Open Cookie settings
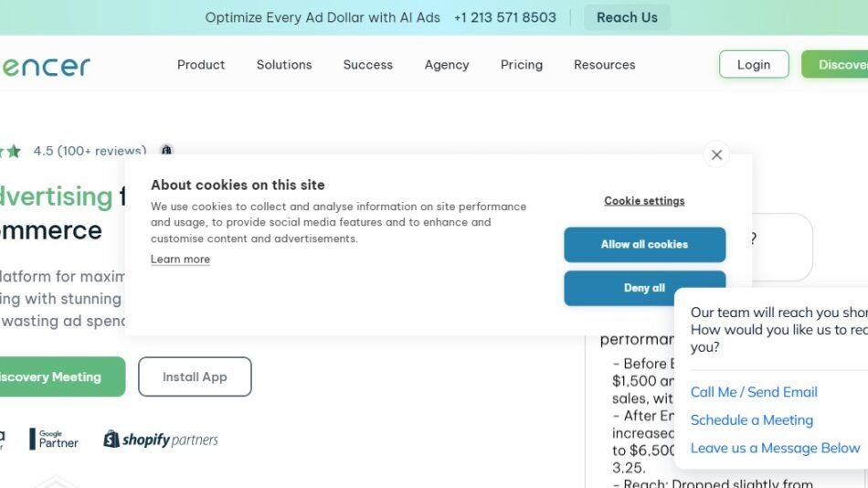 [644, 201]
